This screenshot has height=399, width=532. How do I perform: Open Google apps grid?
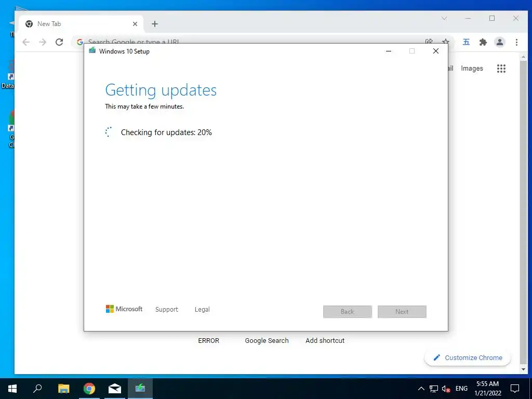501,69
